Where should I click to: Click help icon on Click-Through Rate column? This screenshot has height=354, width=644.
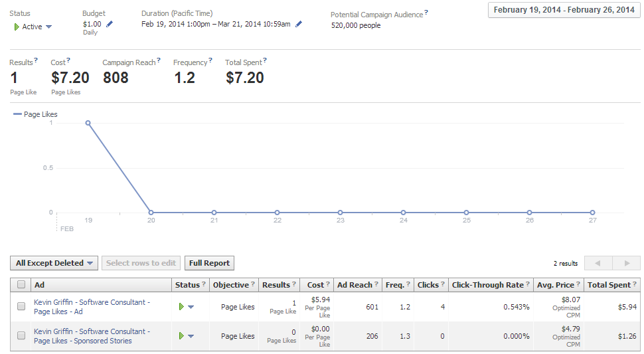point(528,284)
